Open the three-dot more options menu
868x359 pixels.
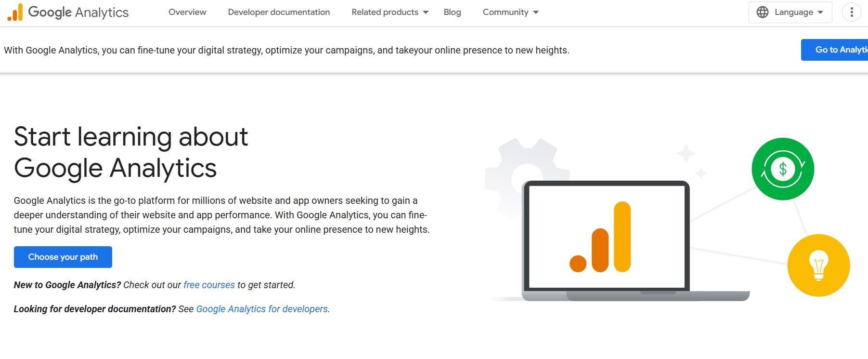[852, 12]
